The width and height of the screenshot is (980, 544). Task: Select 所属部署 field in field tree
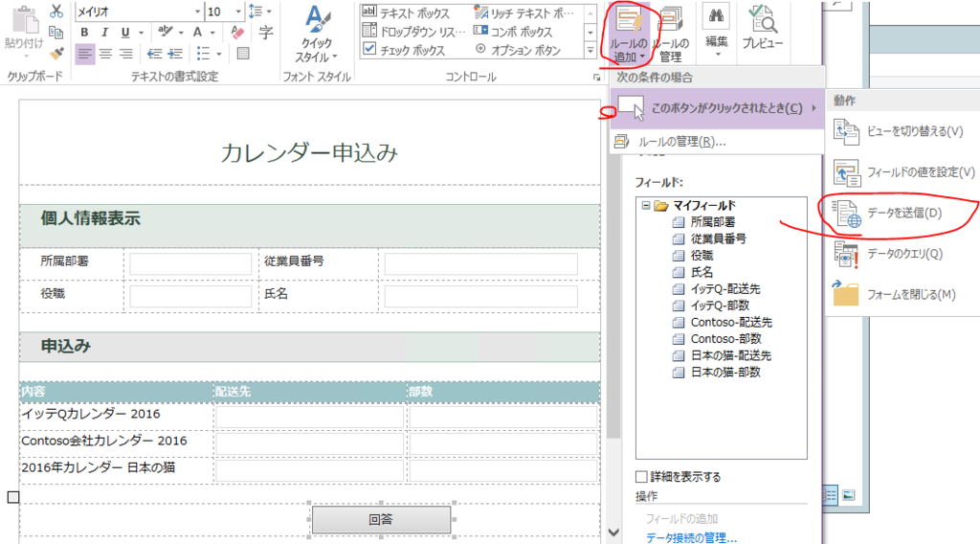coord(712,222)
